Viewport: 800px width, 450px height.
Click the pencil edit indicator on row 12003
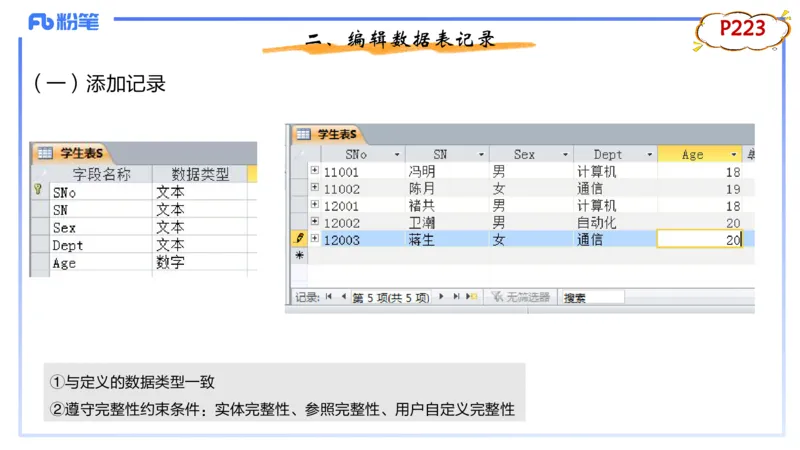[x=299, y=238]
